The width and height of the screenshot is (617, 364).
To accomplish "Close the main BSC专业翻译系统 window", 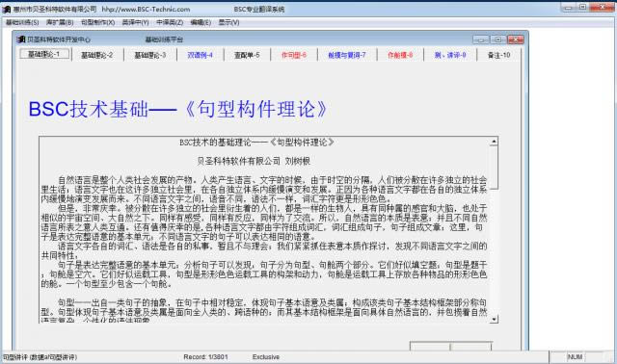I will (603, 7).
